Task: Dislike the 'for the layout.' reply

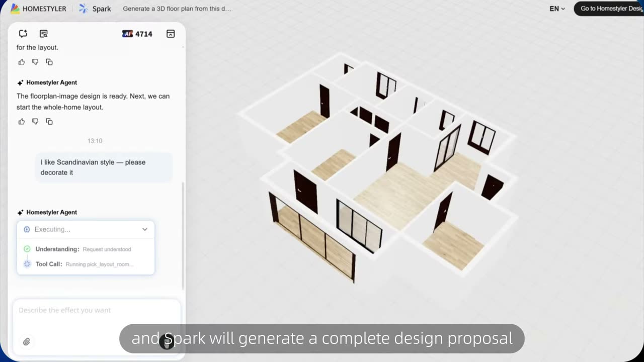Action: pos(35,62)
